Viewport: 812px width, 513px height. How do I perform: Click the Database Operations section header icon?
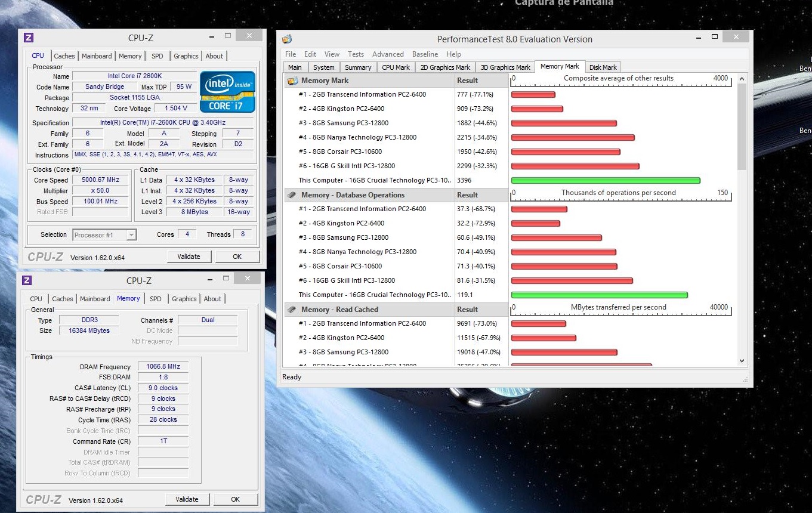(x=292, y=195)
